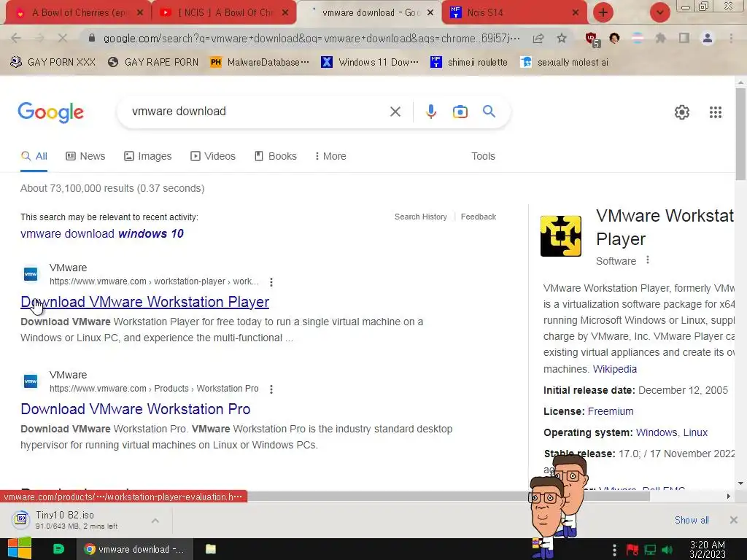
Task: Clear the Google search box text
Action: pyautogui.click(x=395, y=112)
